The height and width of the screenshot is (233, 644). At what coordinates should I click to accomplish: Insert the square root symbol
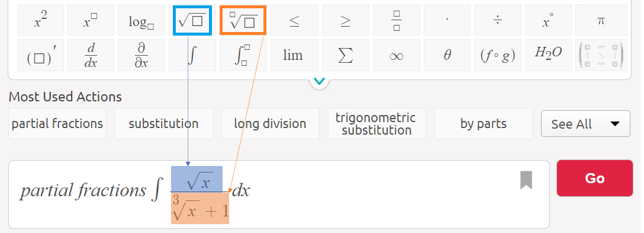point(192,20)
